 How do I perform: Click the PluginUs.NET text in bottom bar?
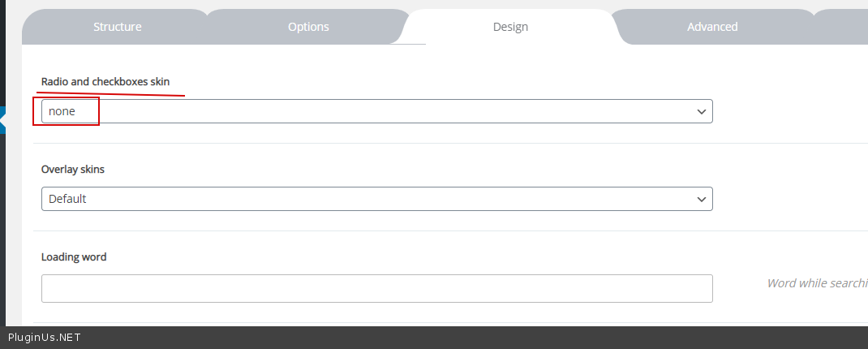(x=44, y=338)
